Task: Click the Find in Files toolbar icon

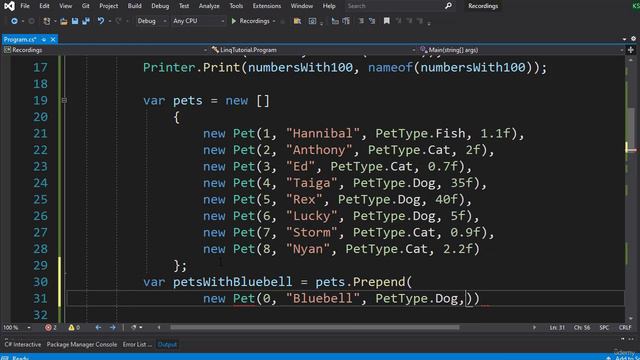Action: coord(297,21)
